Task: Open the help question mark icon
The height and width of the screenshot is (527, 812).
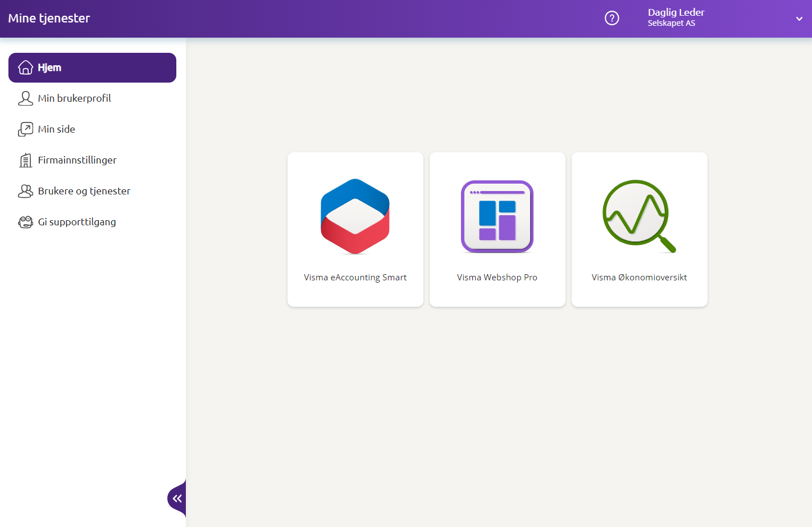Action: [612, 18]
